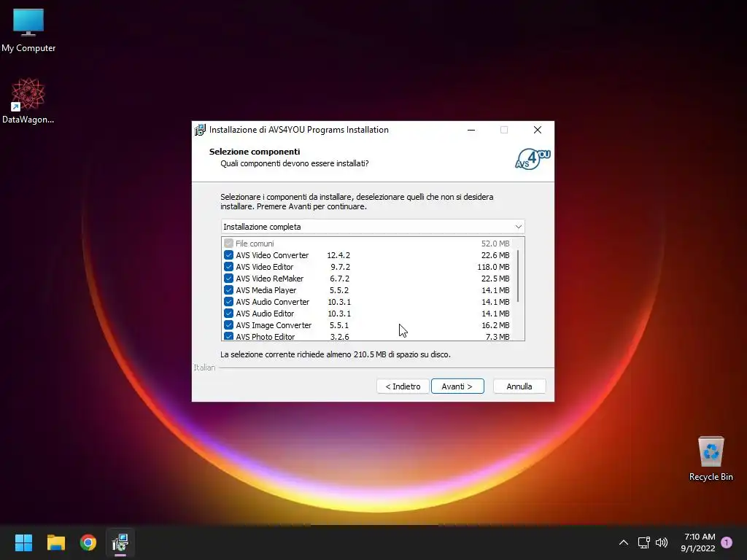The width and height of the screenshot is (747, 560).
Task: Click the 52.0 MB File comuni size
Action: (495, 244)
